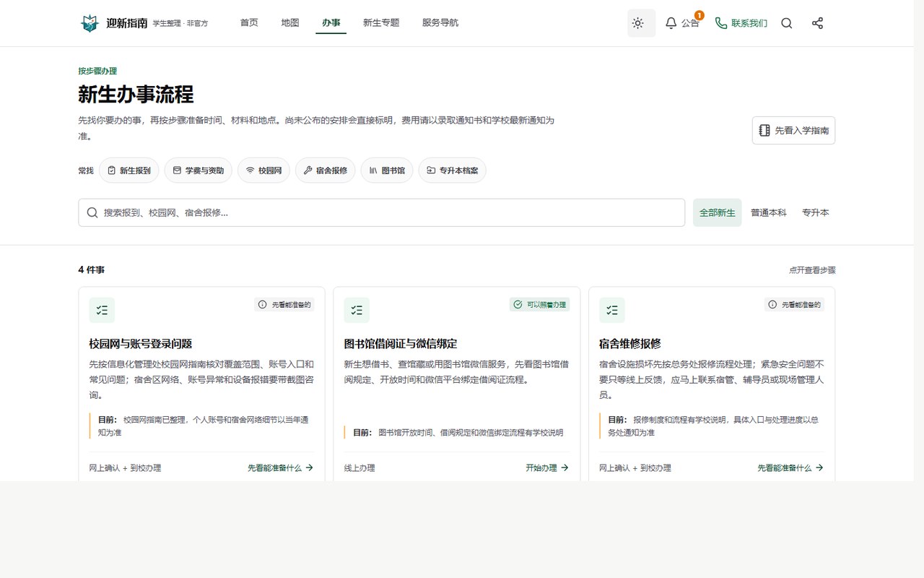Click the 先看能准备的 badge on 校园网 card

[284, 305]
